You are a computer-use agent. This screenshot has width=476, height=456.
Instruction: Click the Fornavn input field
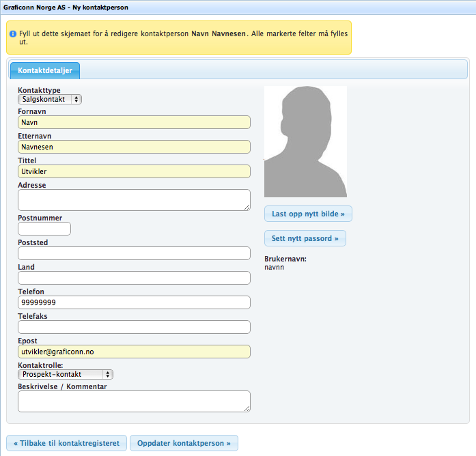coord(134,122)
